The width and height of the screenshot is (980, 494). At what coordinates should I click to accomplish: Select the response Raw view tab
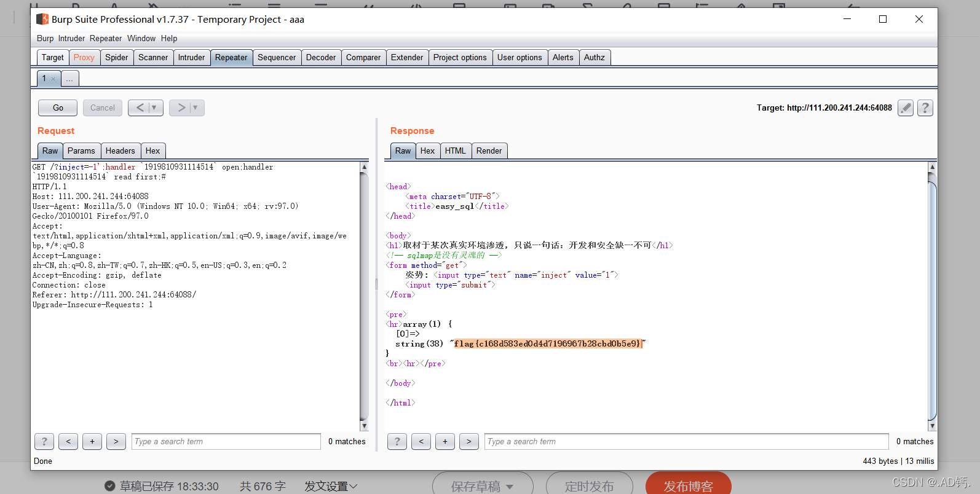coord(403,151)
